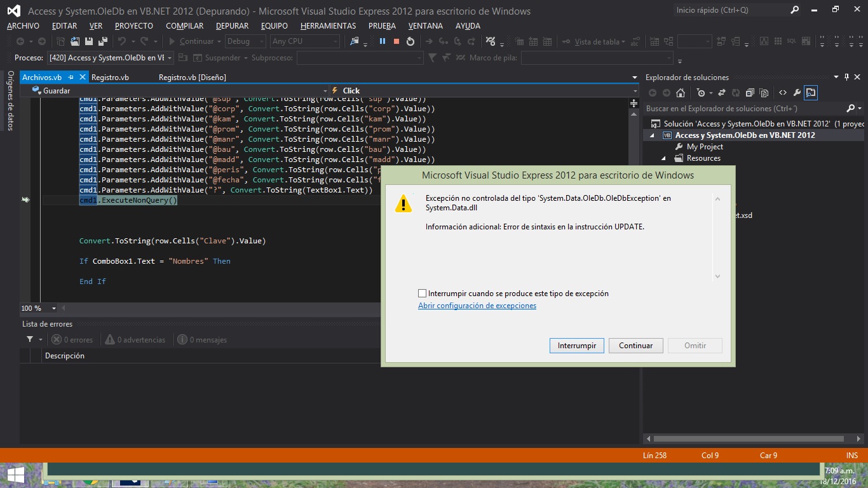The image size is (868, 488).
Task: Open the Debug configuration dropdown
Action: tap(245, 41)
